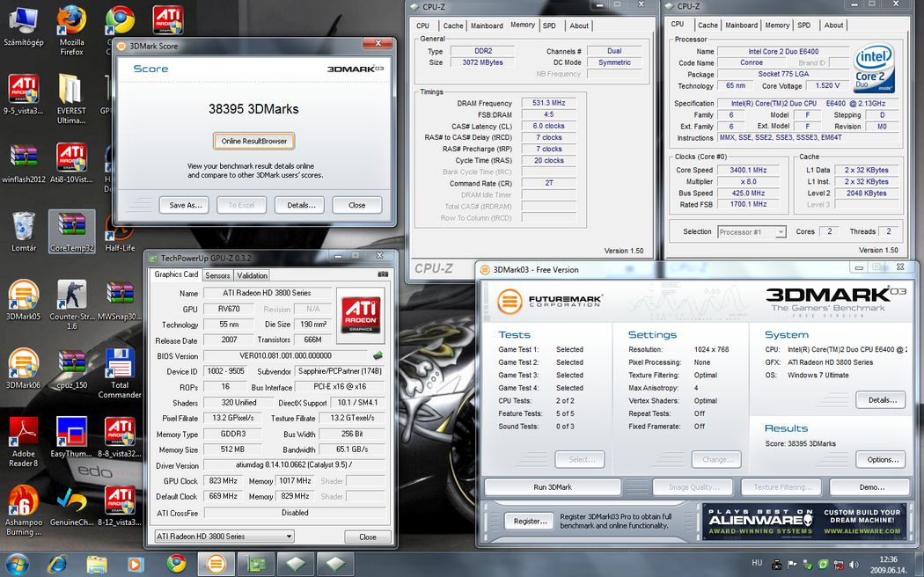This screenshot has height=577, width=924.
Task: Click "38395 3DMarks" score text
Action: click(253, 109)
